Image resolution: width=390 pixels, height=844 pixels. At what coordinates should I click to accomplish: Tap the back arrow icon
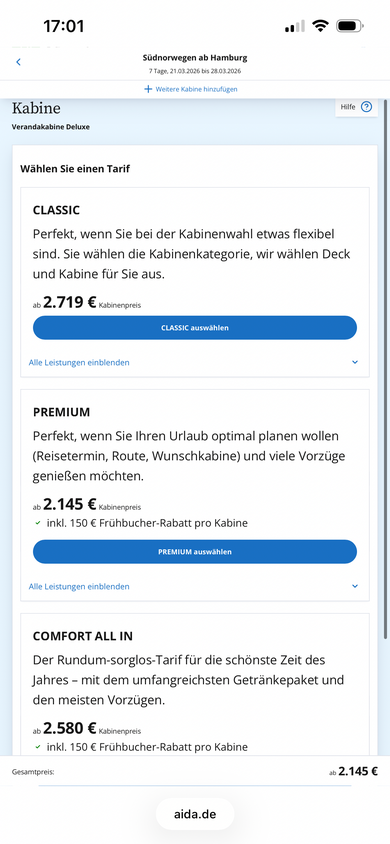tap(18, 62)
